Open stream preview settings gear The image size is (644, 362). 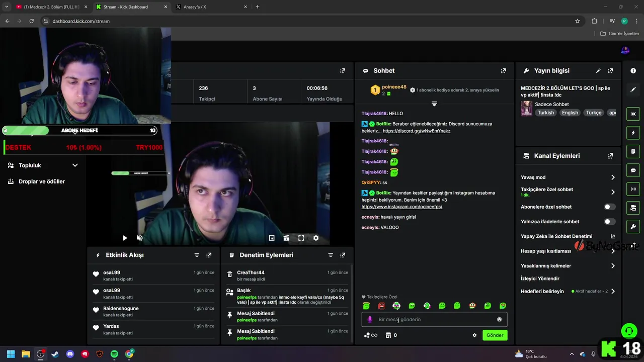point(316,238)
